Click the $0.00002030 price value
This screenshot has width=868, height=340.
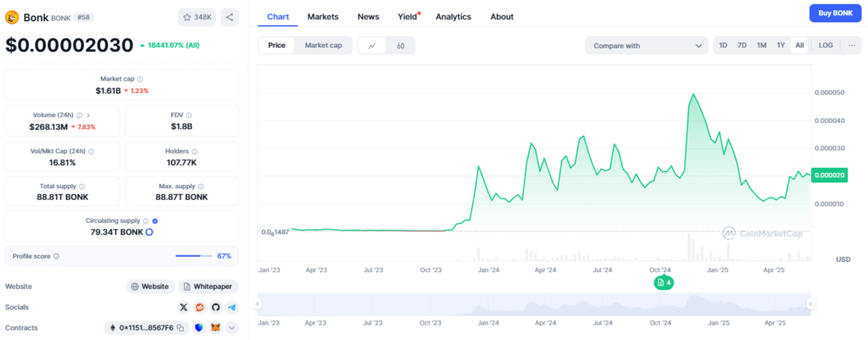[70, 45]
